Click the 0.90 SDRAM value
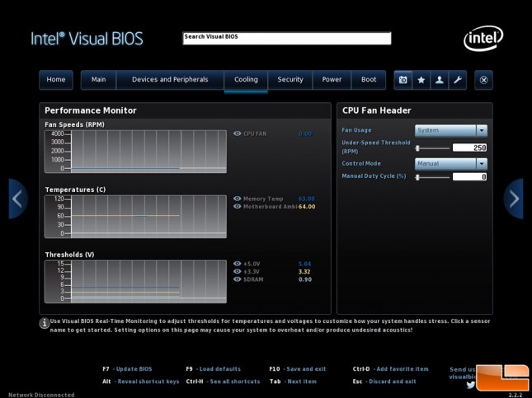The image size is (532, 398). point(305,279)
